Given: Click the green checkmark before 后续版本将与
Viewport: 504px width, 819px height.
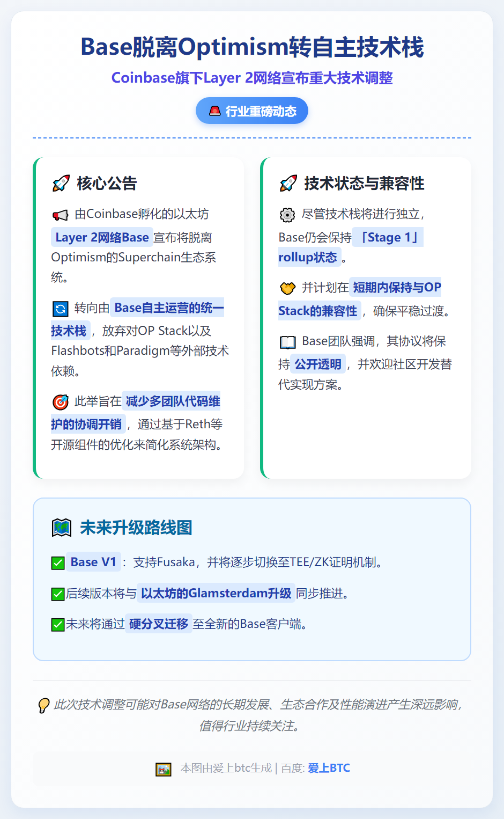Looking at the screenshot, I should pos(58,594).
